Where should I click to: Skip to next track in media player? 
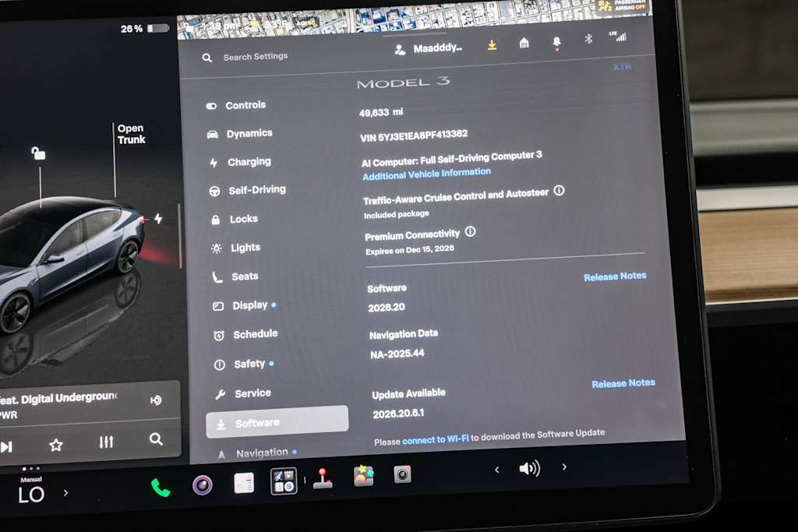[x=6, y=447]
